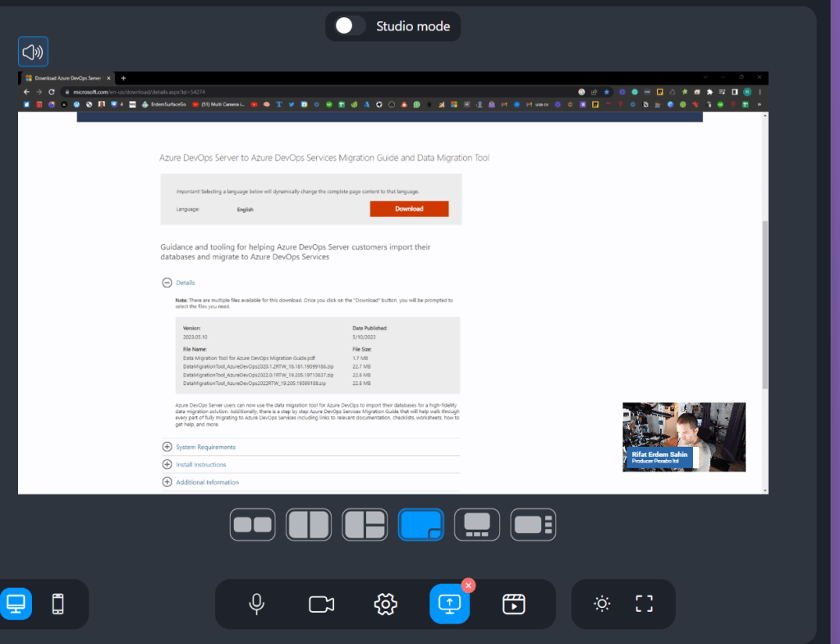
Task: Switch to mobile phone preview mode
Action: tap(57, 604)
